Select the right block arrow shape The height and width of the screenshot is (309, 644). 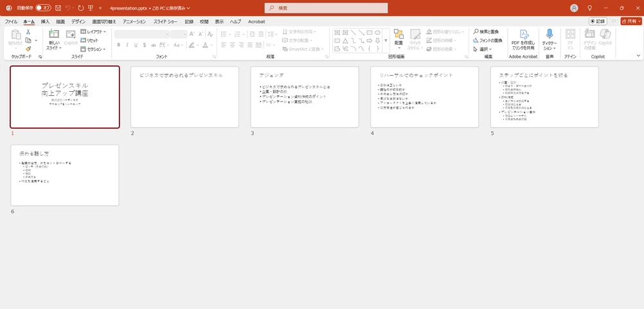[369, 40]
